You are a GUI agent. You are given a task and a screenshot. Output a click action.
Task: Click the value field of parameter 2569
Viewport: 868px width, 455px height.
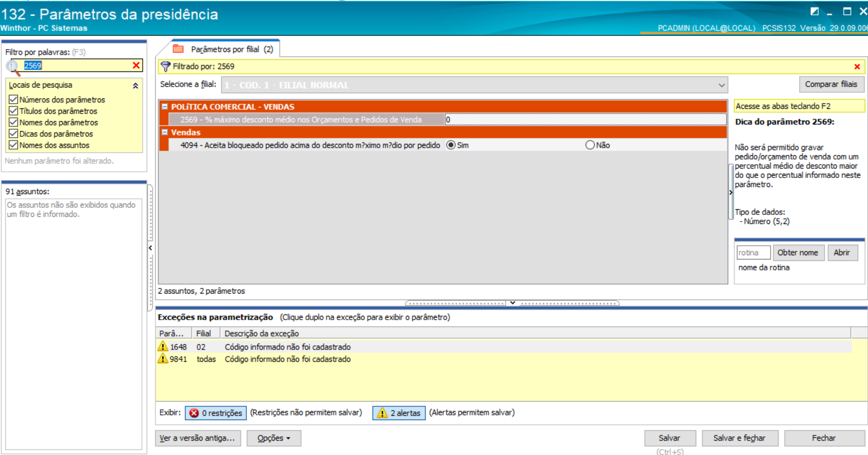[585, 120]
